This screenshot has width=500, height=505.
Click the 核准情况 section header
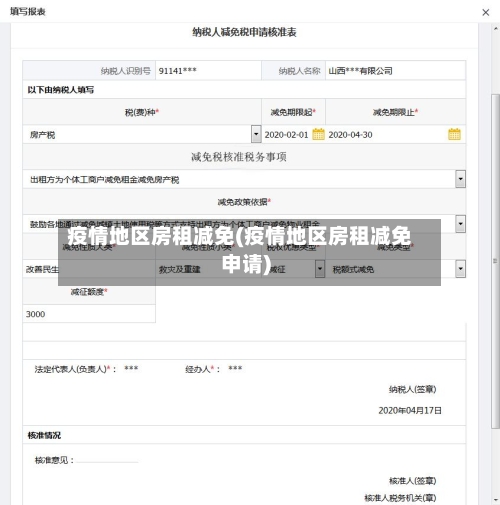point(44,435)
